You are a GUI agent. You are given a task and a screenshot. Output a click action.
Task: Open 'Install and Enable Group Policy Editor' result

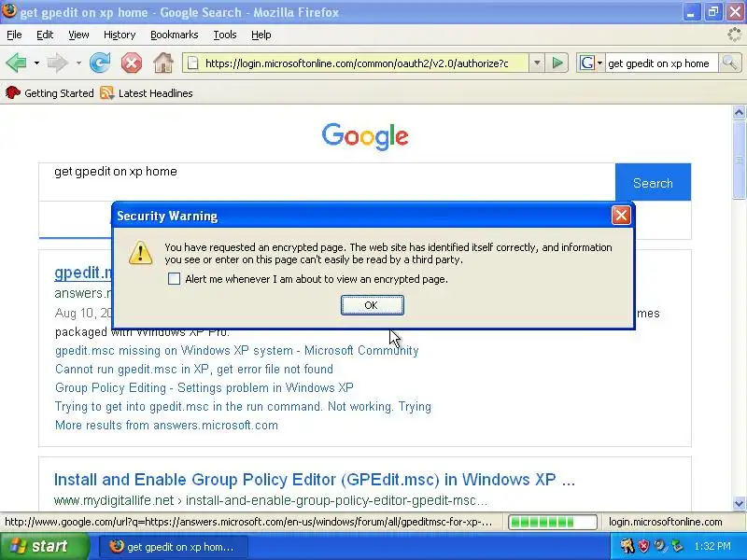[315, 479]
